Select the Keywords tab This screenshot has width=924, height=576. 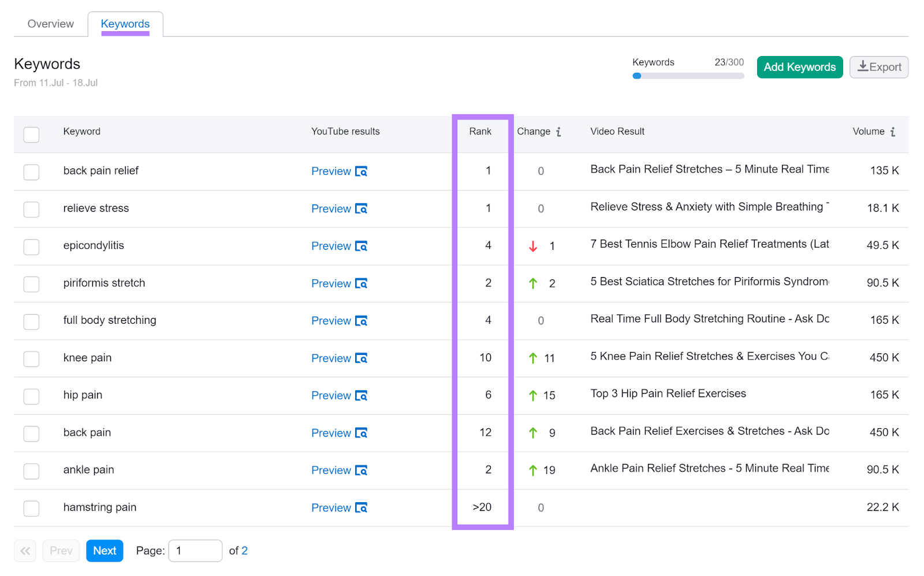click(x=125, y=24)
